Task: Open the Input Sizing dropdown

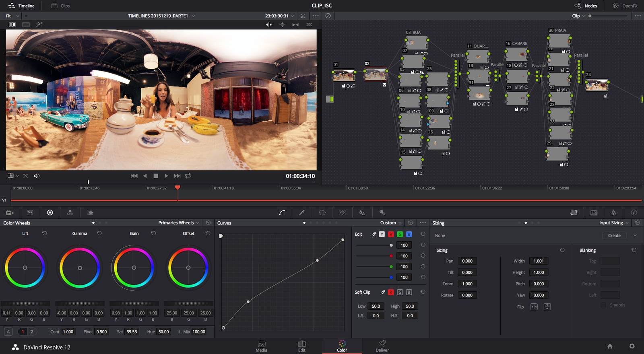Action: tap(613, 223)
